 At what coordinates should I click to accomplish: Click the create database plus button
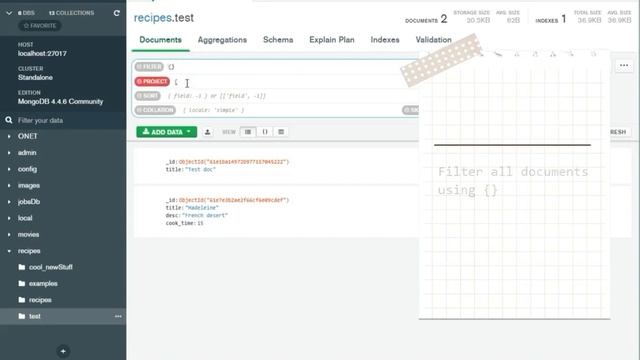tap(63, 351)
